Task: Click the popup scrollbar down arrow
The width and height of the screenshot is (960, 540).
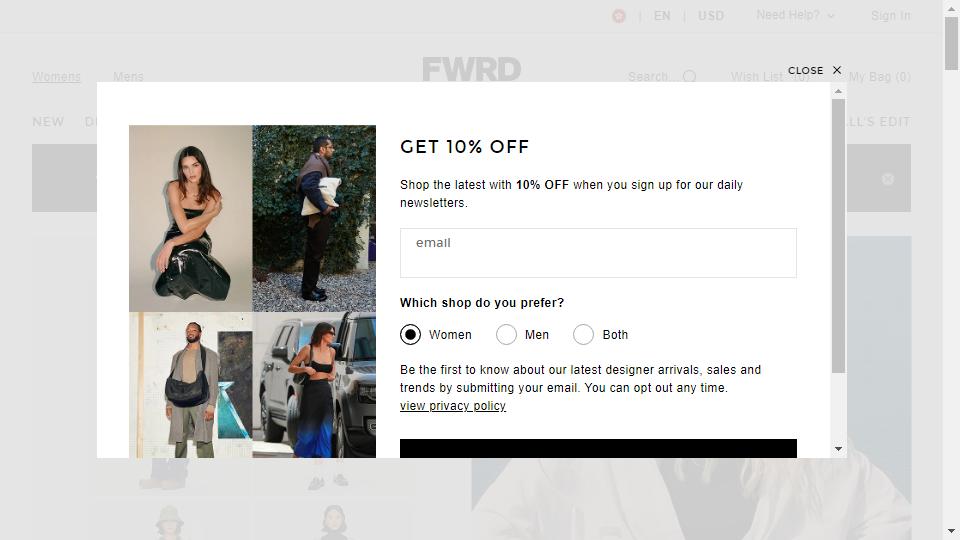Action: [838, 449]
